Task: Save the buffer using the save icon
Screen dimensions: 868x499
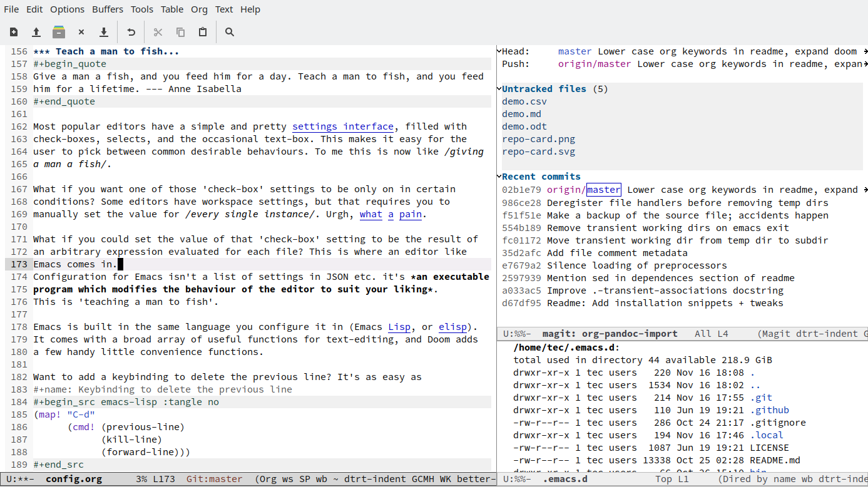Action: [x=104, y=31]
